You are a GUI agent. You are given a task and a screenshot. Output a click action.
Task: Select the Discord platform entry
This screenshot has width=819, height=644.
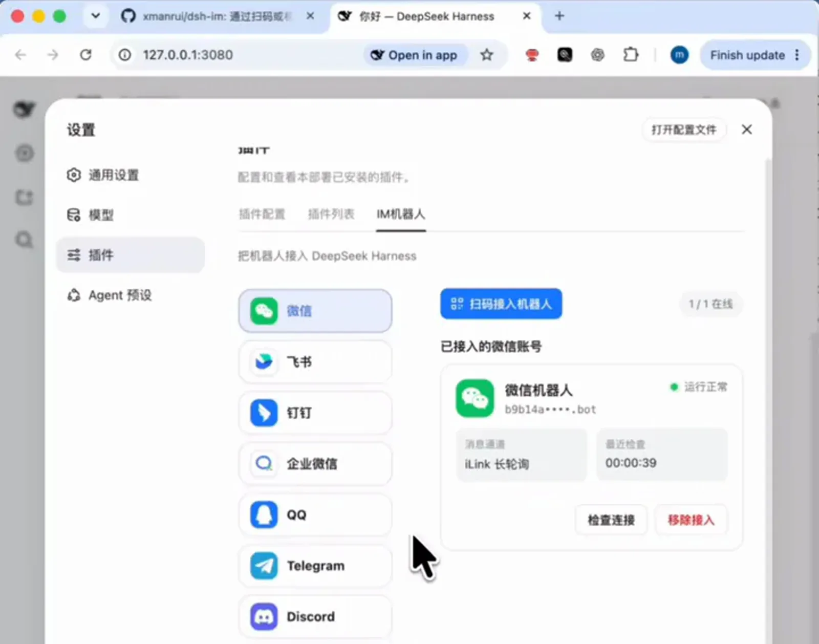tap(315, 616)
